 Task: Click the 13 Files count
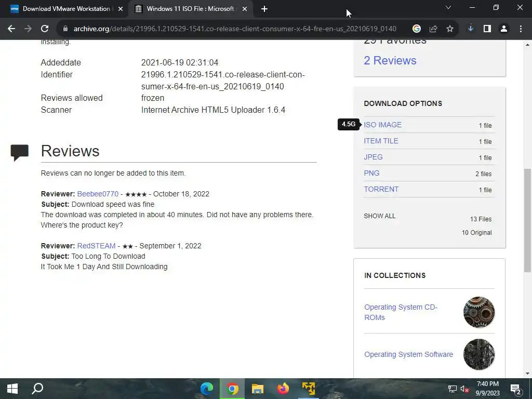[x=481, y=219]
